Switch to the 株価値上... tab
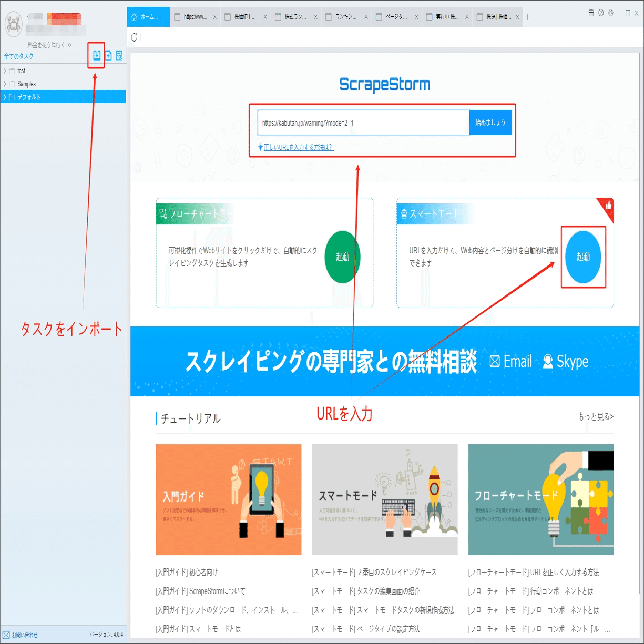This screenshot has width=644, height=644. pos(246,17)
